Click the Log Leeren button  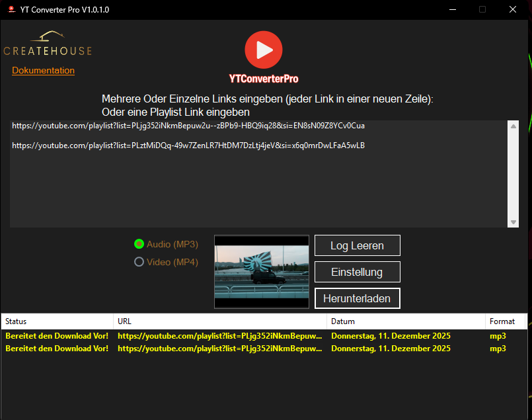(357, 245)
